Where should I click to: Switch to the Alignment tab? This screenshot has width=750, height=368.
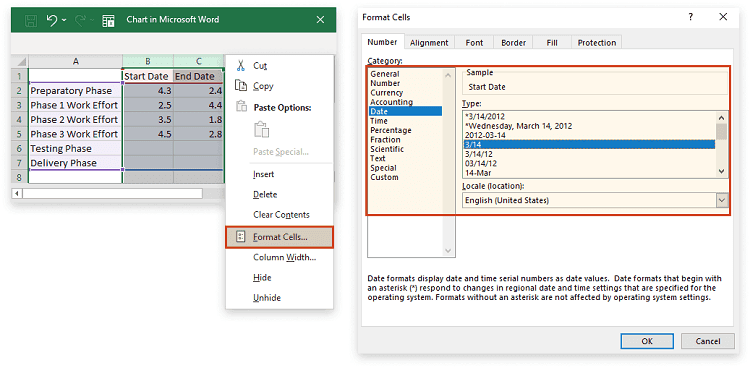[x=429, y=43]
